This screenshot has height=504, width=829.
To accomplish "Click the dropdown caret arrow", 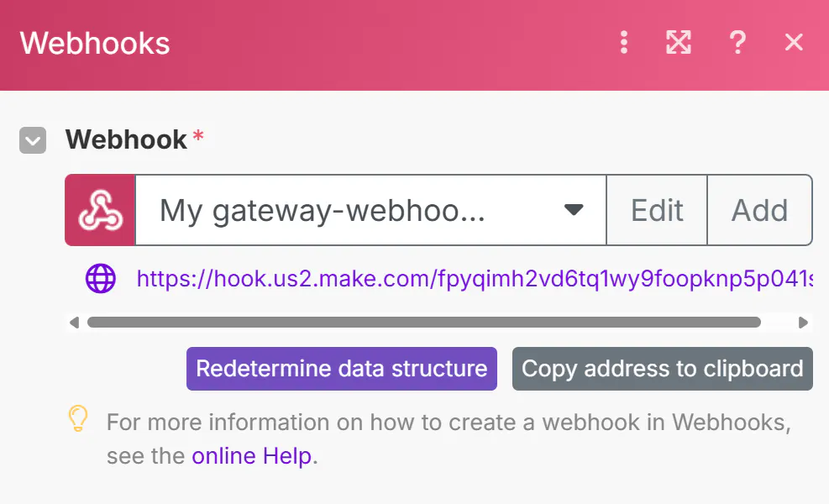I will click(x=574, y=210).
